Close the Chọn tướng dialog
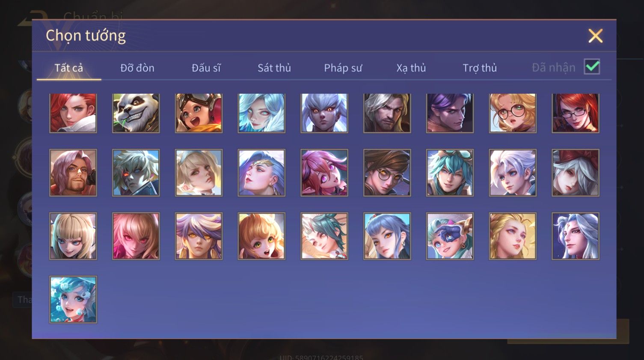 pos(596,36)
